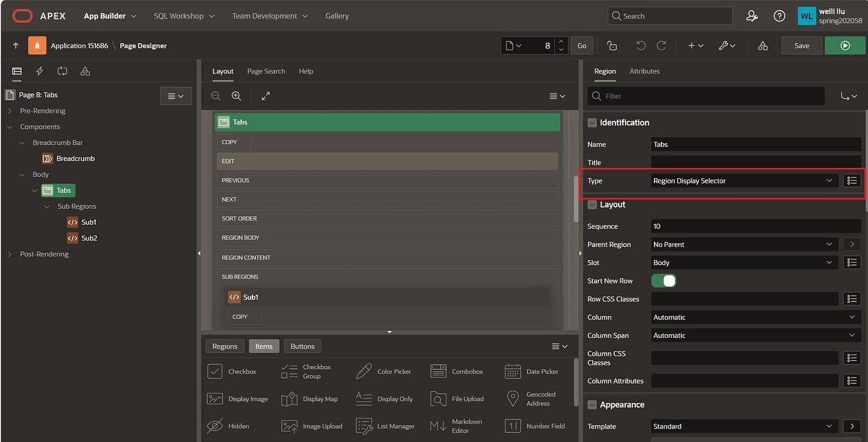Viewport: 868px width, 442px height.
Task: Open Shared Components via toolbar shapes icon
Action: 763,45
